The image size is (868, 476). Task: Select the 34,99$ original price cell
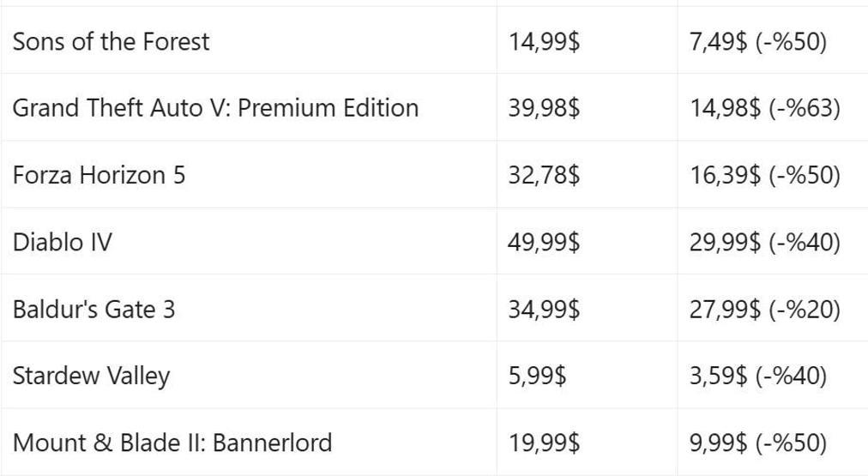544,309
